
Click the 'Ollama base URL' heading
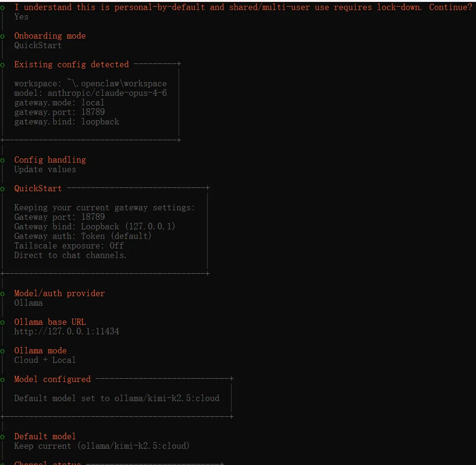(50, 322)
